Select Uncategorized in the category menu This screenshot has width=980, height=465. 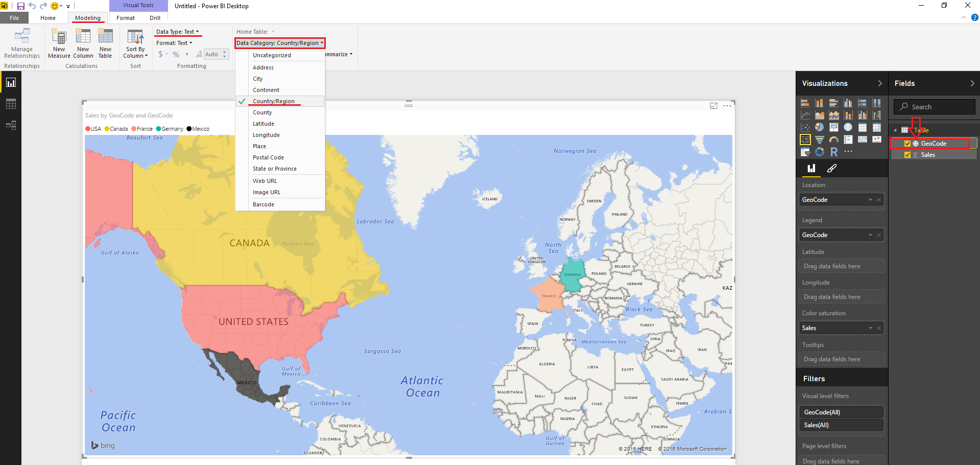pos(280,55)
